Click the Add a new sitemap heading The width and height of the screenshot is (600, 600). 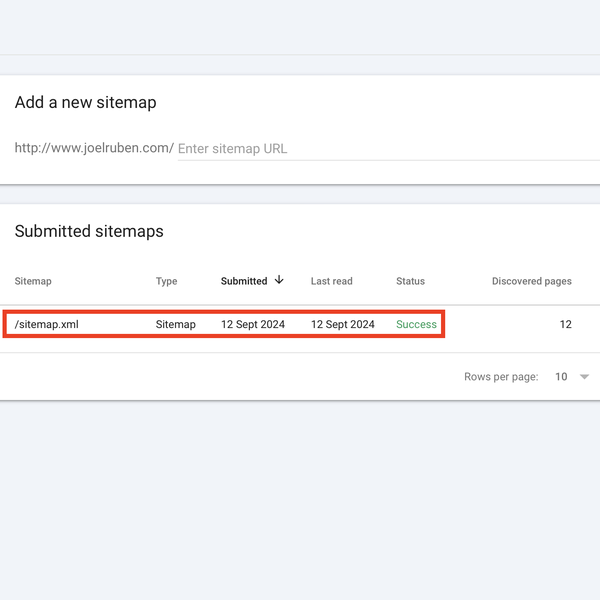(x=85, y=102)
